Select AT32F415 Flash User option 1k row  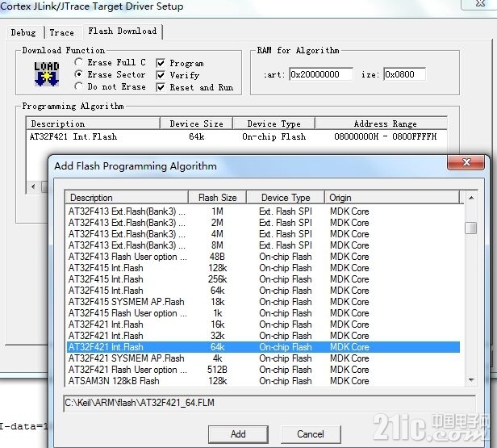pos(263,313)
